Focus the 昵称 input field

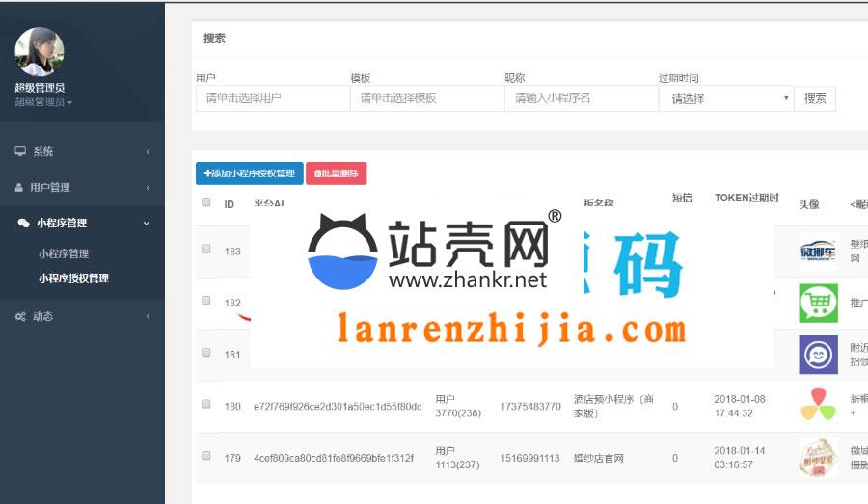pyautogui.click(x=581, y=98)
